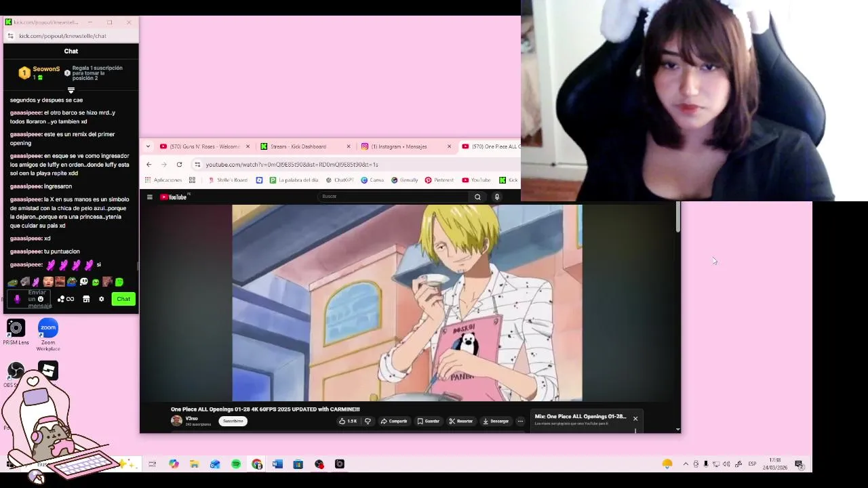
Task: Click the volume icon in system tray
Action: (x=726, y=464)
